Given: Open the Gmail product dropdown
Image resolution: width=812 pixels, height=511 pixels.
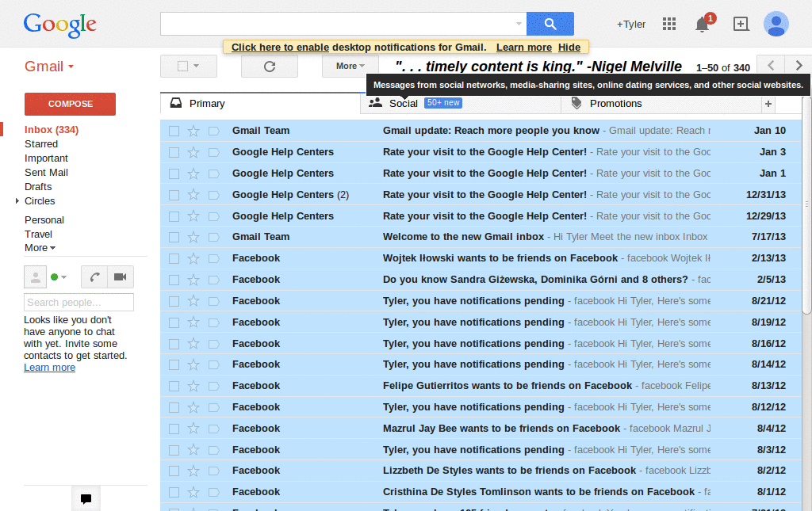Looking at the screenshot, I should [49, 67].
